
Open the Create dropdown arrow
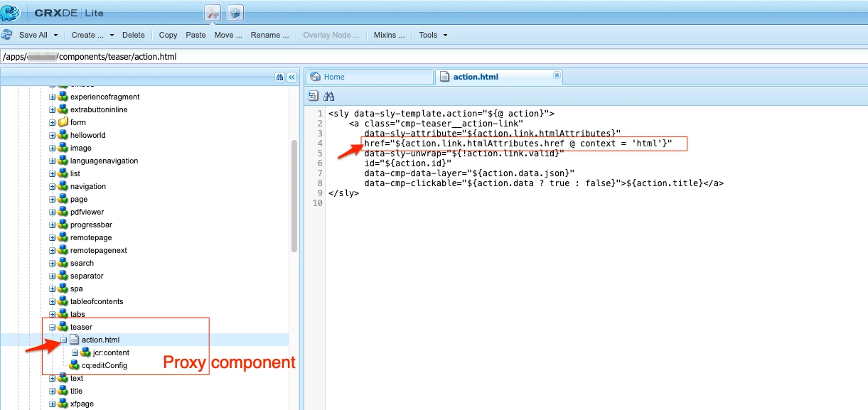pos(110,35)
